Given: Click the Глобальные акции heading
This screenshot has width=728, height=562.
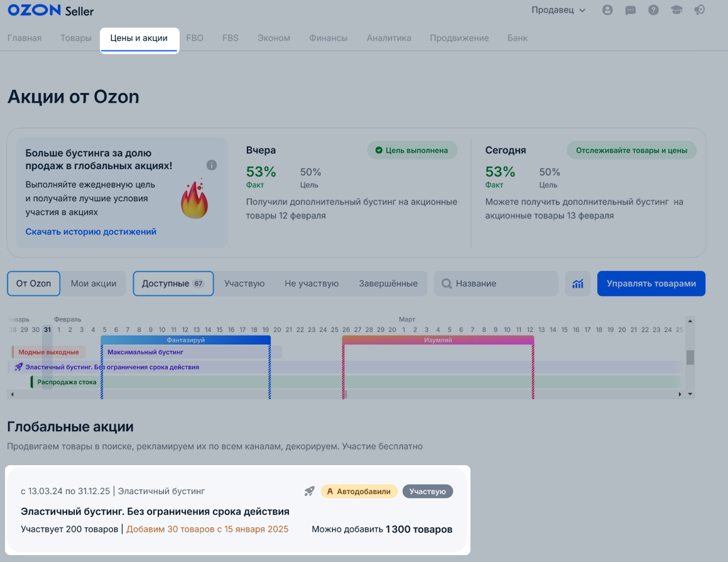Looking at the screenshot, I should [70, 427].
